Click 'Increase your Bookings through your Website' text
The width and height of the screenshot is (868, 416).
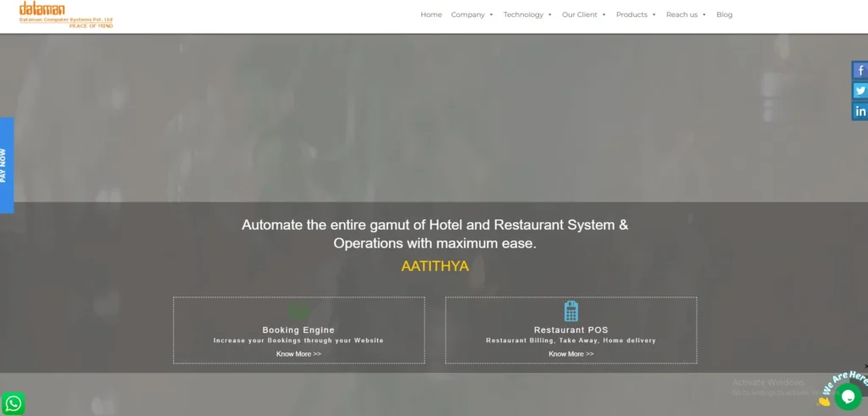[298, 341]
